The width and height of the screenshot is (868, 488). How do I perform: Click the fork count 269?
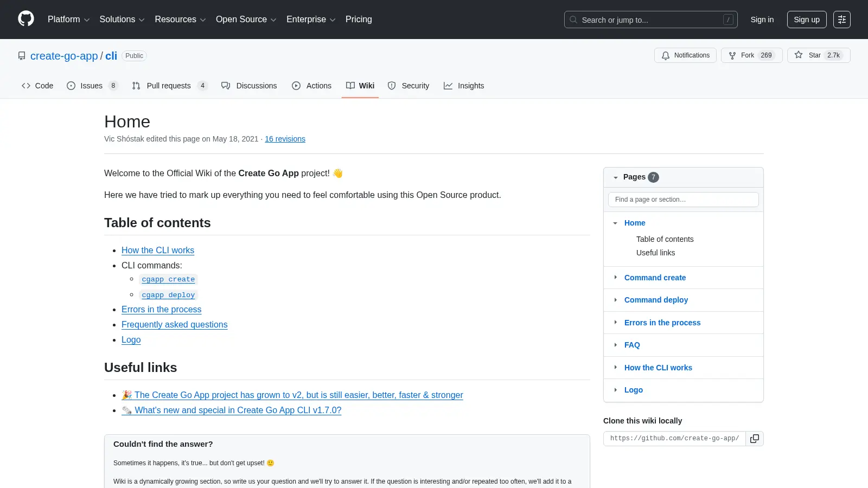click(x=766, y=55)
